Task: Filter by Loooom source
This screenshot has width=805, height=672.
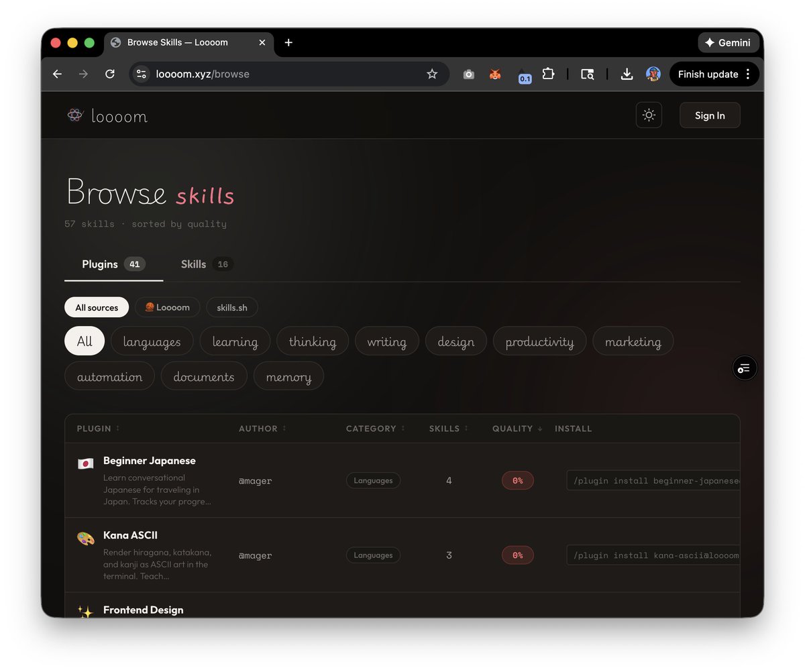Action: tap(168, 307)
